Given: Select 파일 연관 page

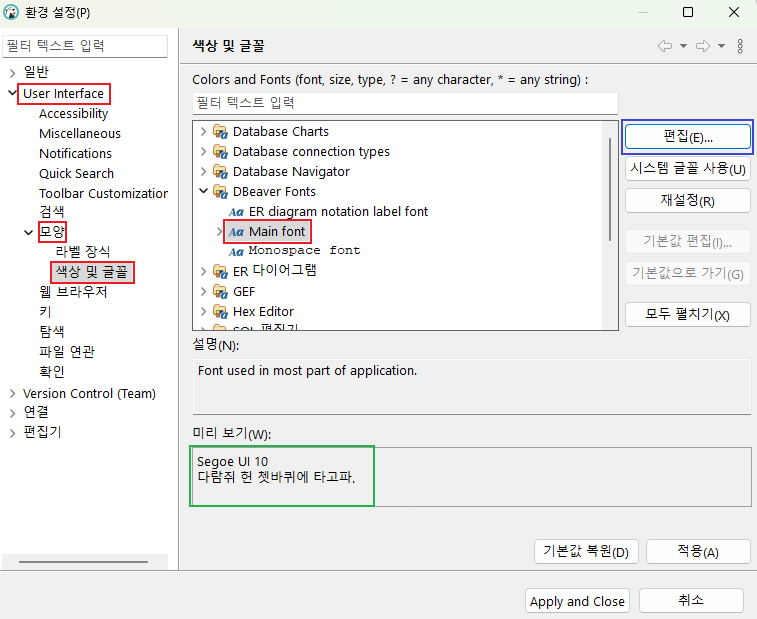Looking at the screenshot, I should pos(67,352).
